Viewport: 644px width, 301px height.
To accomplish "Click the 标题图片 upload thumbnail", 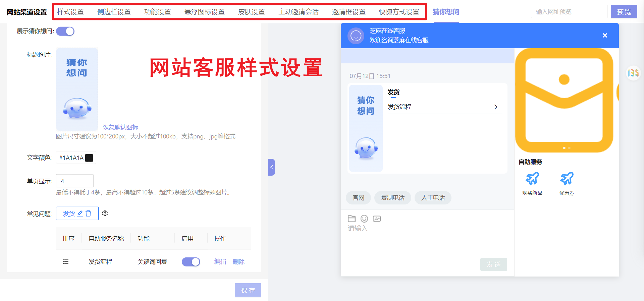I will (x=77, y=89).
